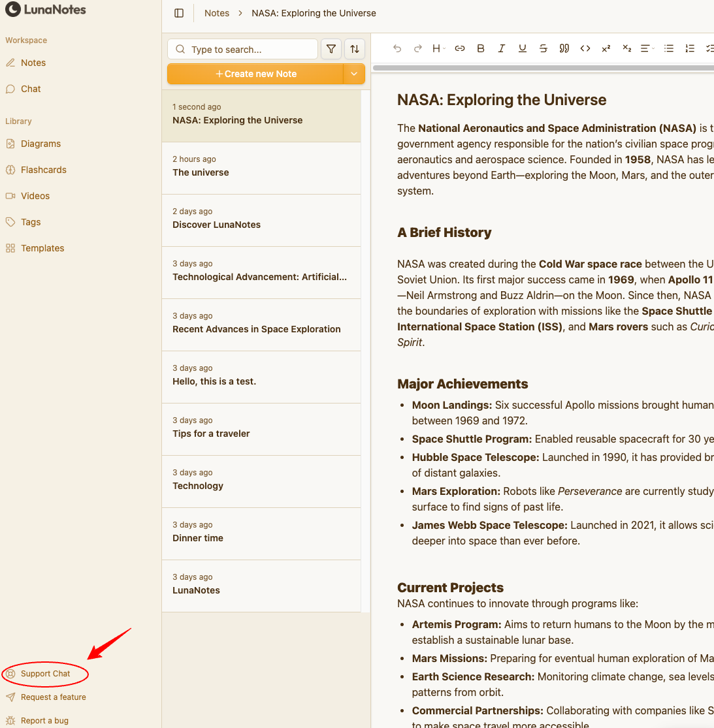Go to Templates in the sidebar

[x=42, y=248]
